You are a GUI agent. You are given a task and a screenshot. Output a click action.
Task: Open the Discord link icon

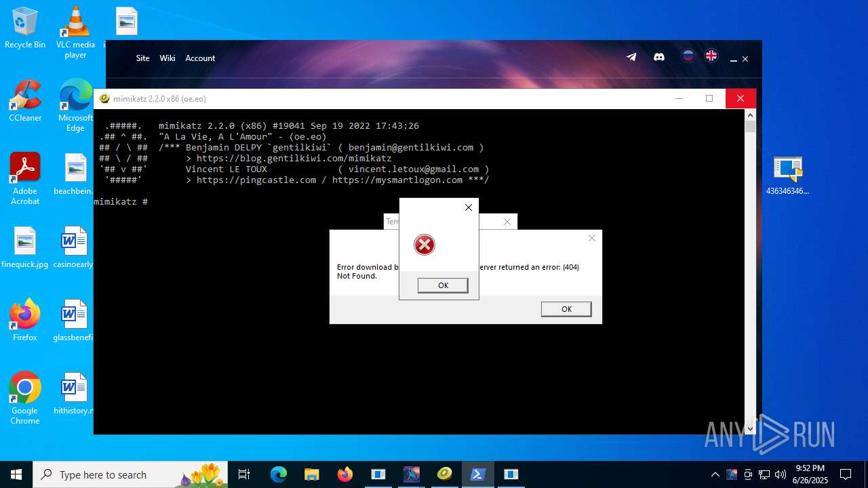coord(659,57)
